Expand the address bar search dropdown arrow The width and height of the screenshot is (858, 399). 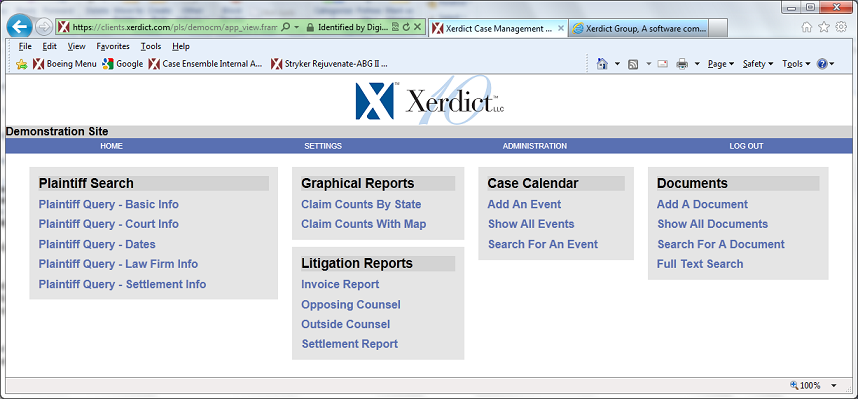[296, 27]
